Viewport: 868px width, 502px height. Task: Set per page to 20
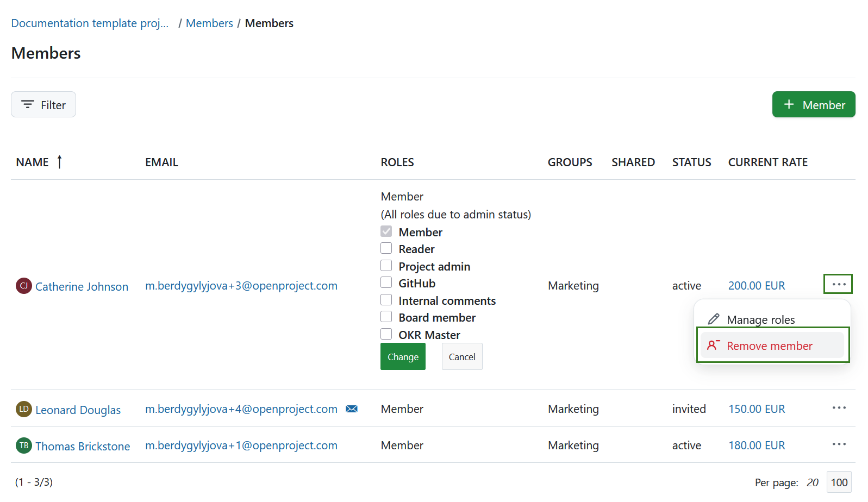[812, 482]
